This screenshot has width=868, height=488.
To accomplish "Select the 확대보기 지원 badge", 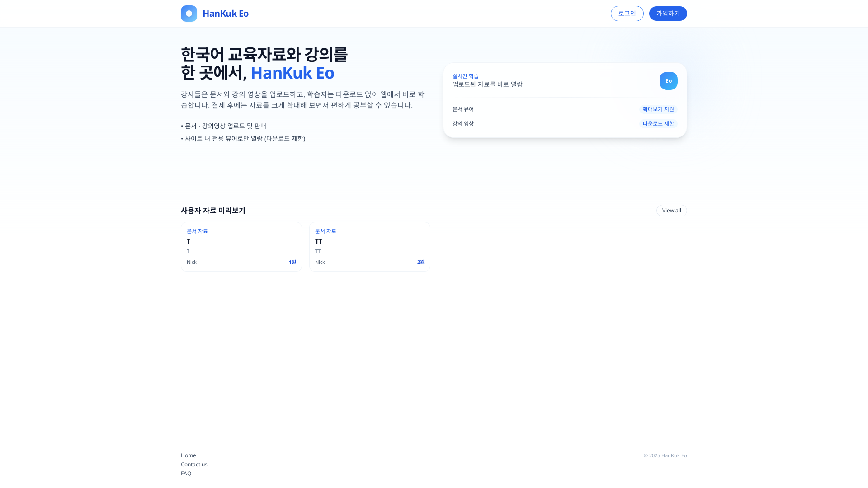I will pyautogui.click(x=658, y=108).
